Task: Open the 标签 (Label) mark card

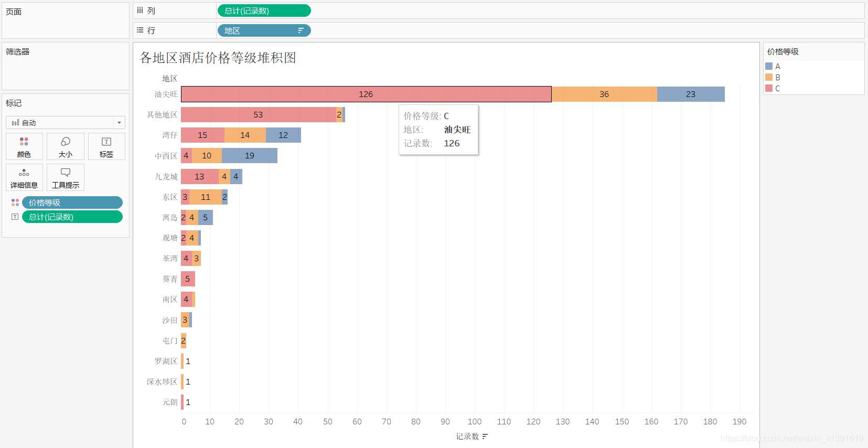Action: click(x=106, y=146)
